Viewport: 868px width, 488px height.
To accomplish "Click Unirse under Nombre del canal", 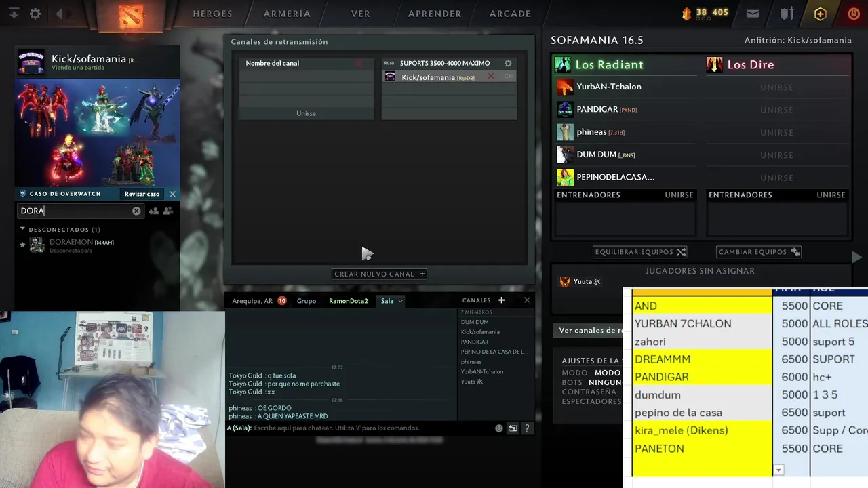I will (306, 113).
